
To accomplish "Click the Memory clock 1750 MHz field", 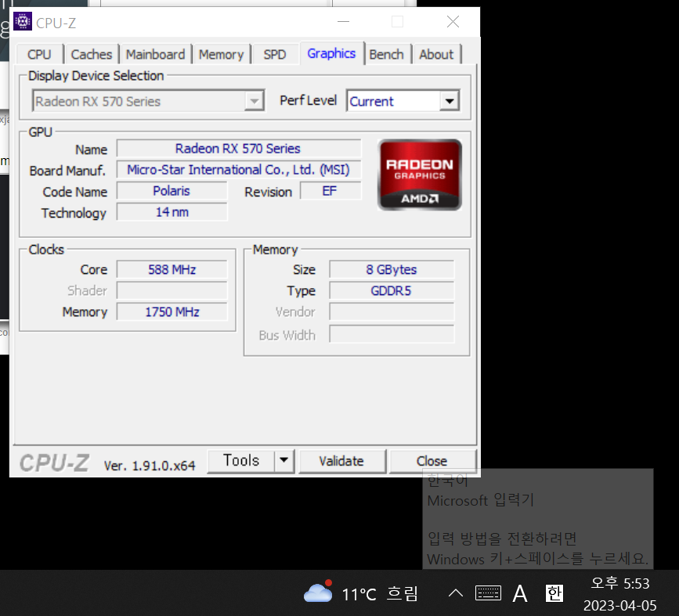I will pyautogui.click(x=172, y=312).
